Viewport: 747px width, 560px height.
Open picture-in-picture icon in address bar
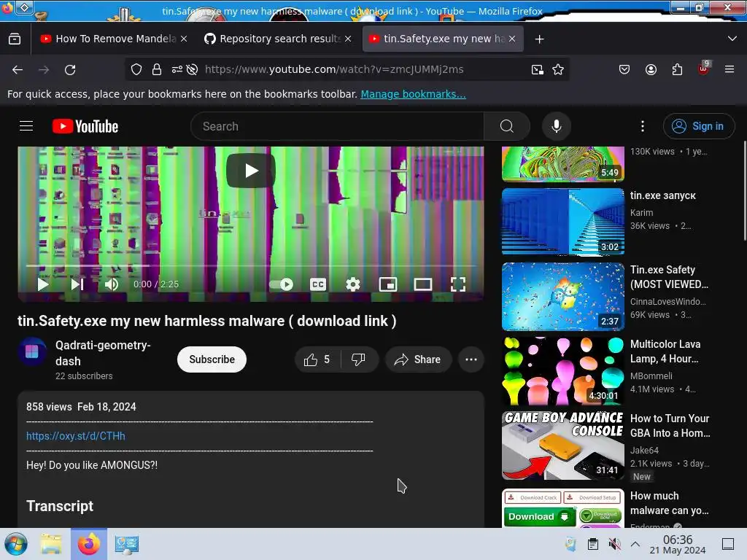(538, 69)
